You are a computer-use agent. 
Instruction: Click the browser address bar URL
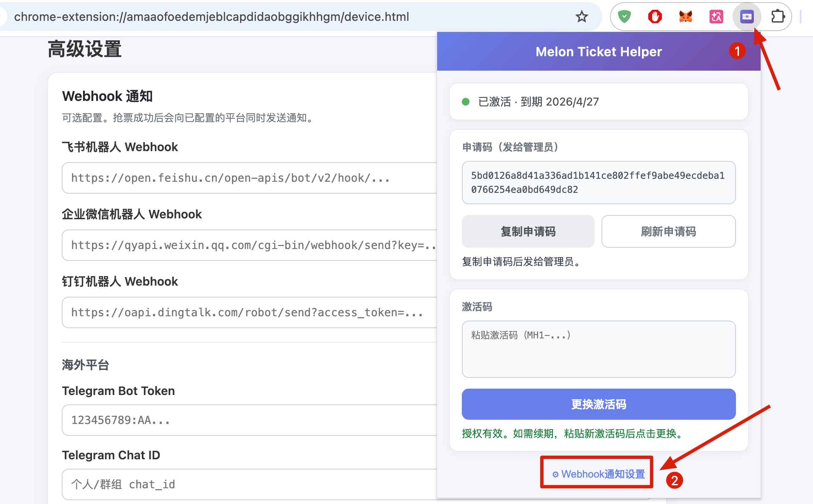(x=212, y=17)
